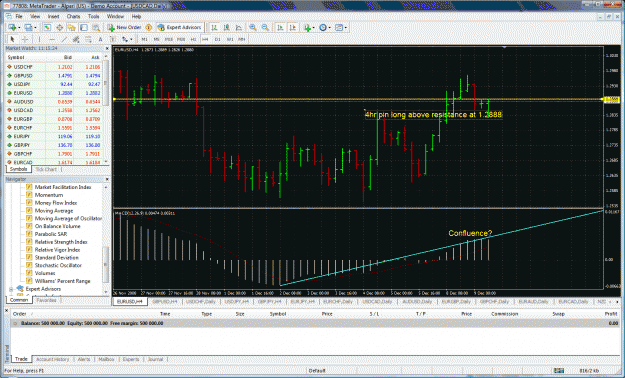Select the Equidistant Channel tool
This screenshot has width=625, height=378.
pos(76,39)
